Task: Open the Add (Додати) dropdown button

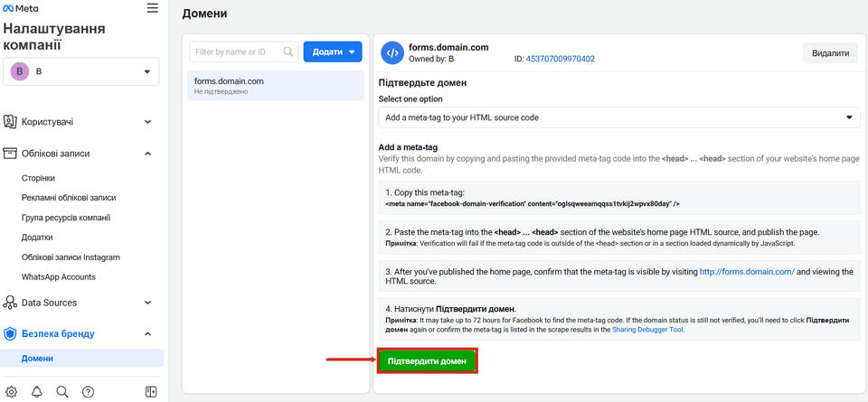Action: pos(333,52)
